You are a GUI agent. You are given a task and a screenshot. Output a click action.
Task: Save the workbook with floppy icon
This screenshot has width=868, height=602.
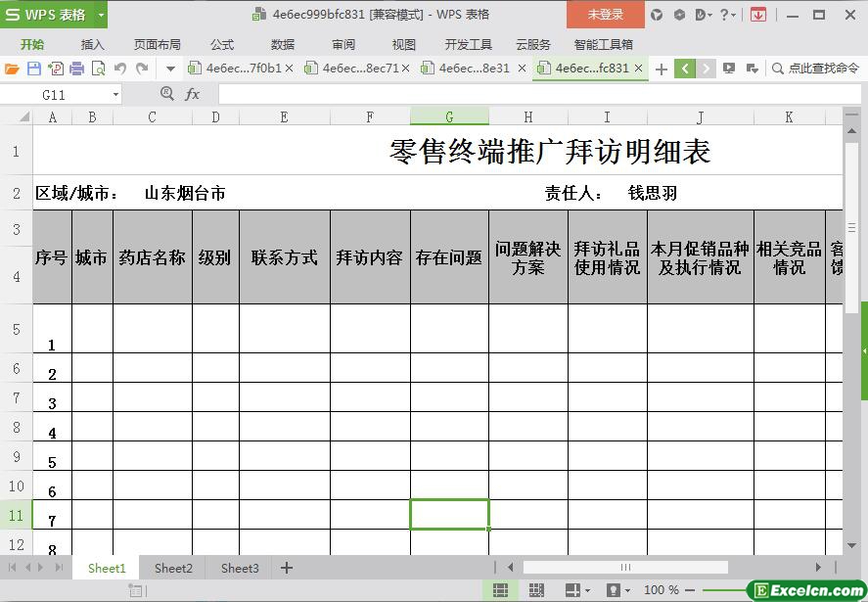click(34, 69)
